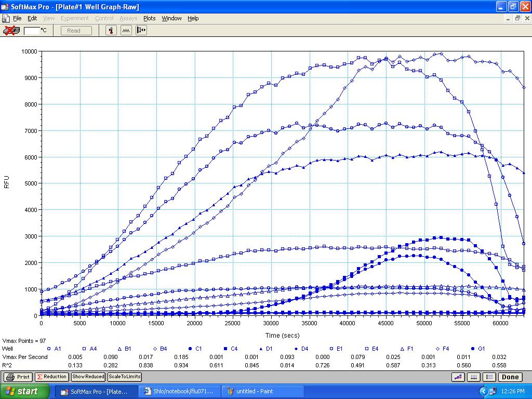The width and height of the screenshot is (532, 399).
Task: Click the incubator temperature icon
Action: tap(111, 31)
